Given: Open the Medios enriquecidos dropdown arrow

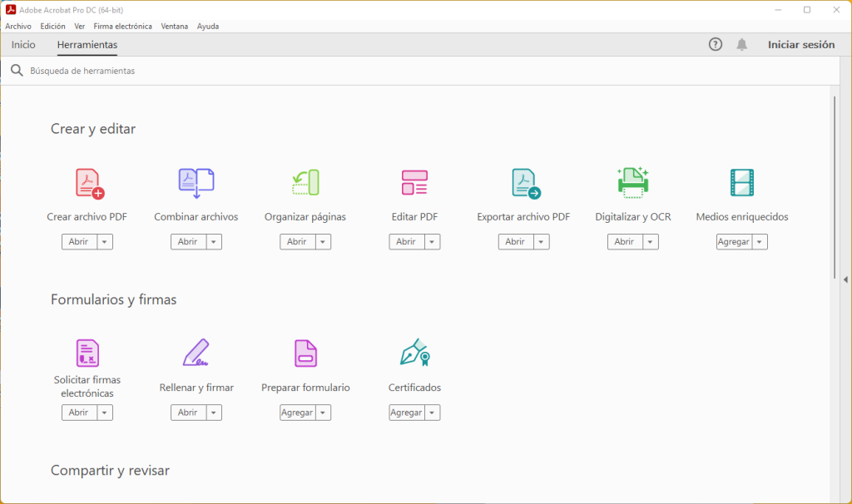Looking at the screenshot, I should click(x=760, y=242).
